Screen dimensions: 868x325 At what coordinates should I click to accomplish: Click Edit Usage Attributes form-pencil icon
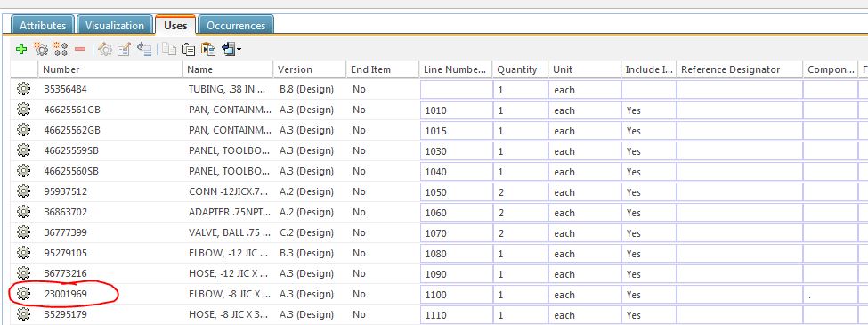click(x=124, y=49)
